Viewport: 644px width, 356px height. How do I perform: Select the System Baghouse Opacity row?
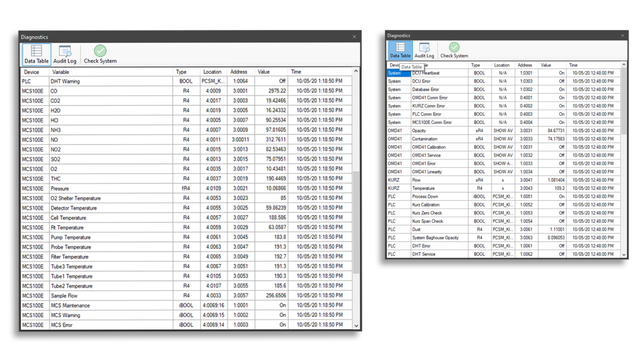(x=504, y=238)
